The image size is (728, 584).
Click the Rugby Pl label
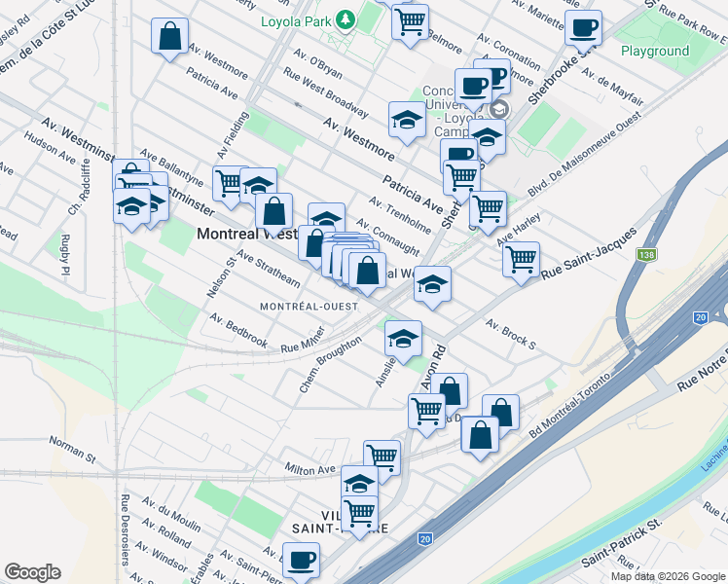click(64, 255)
